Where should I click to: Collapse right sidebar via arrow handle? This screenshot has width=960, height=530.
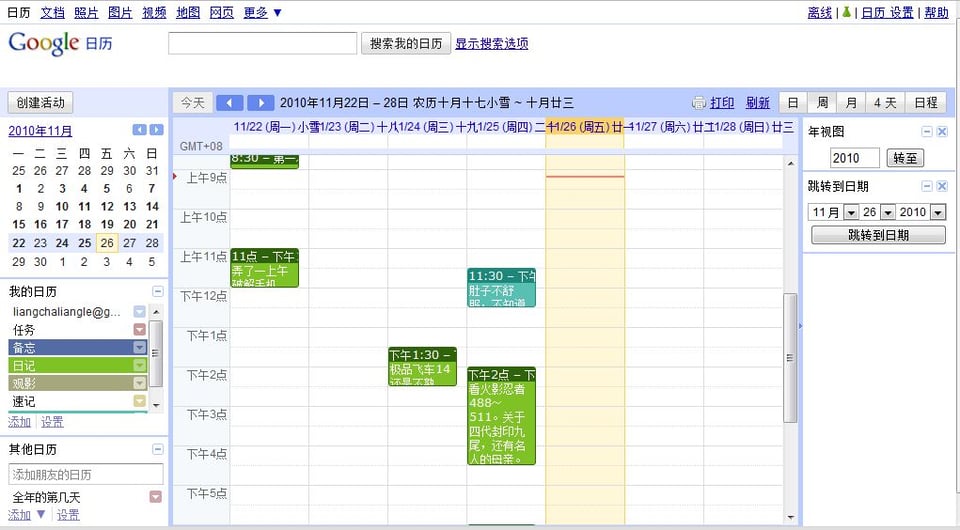coord(800,326)
